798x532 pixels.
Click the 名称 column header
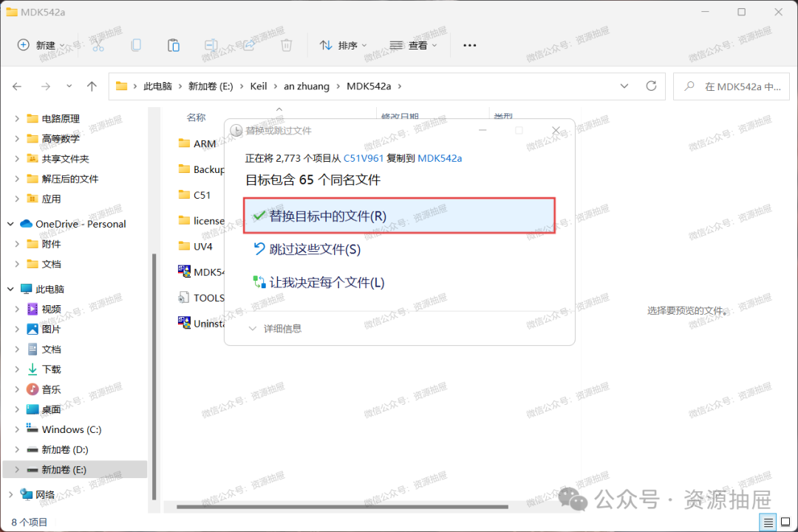click(197, 117)
